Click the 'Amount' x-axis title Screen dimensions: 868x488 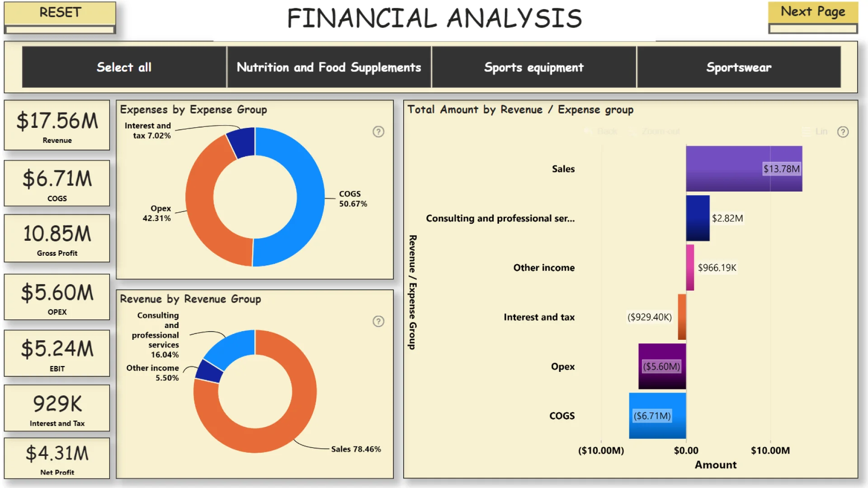click(x=715, y=465)
